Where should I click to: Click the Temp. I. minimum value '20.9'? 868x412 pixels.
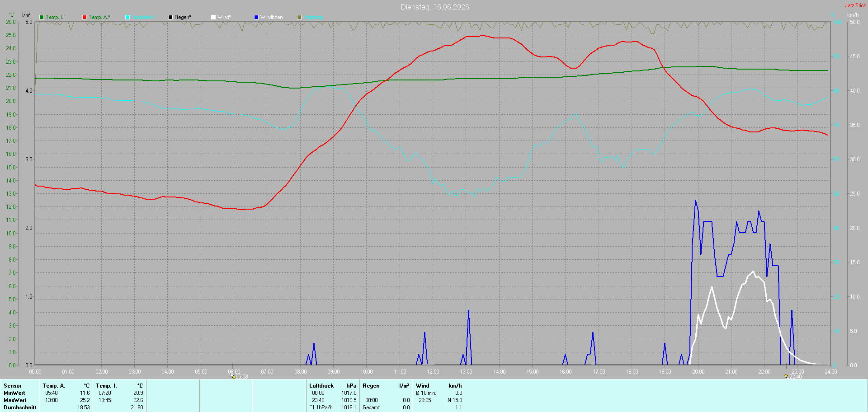[138, 393]
